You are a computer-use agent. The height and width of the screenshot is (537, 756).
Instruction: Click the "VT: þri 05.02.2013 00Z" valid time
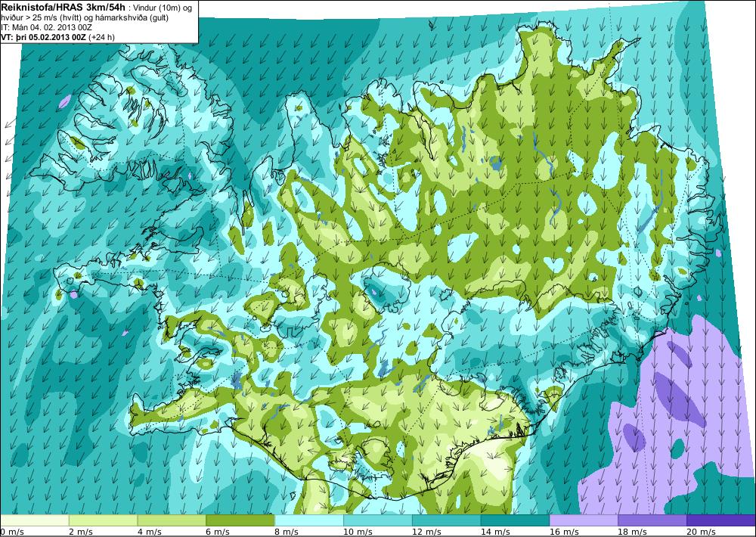click(44, 37)
